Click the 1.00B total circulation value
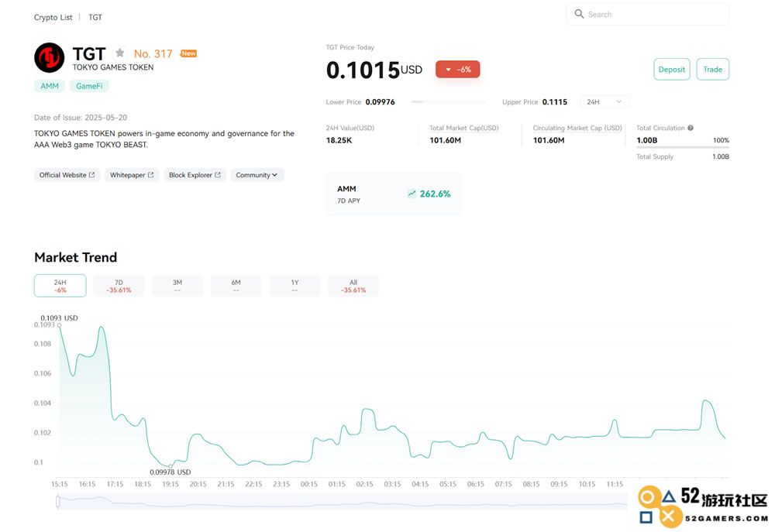Image resolution: width=775 pixels, height=532 pixels. point(647,140)
